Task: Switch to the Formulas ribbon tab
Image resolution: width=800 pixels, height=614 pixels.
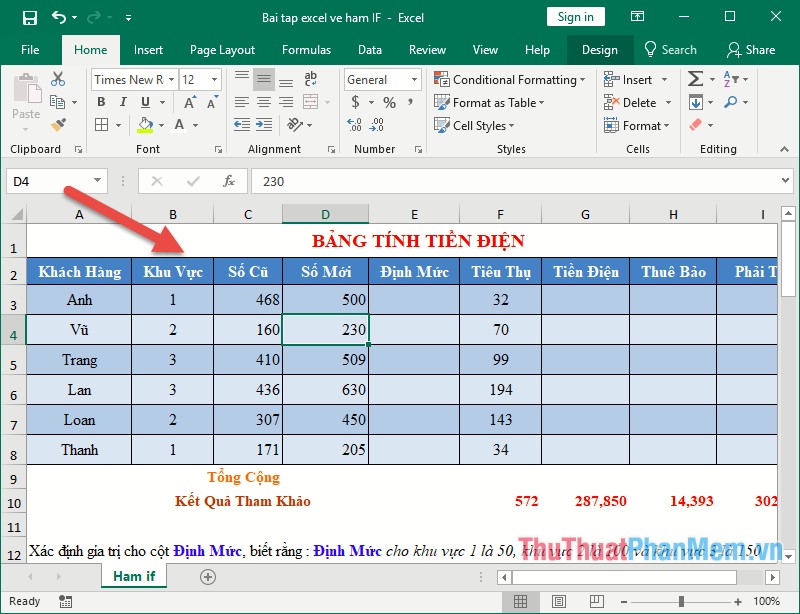Action: (306, 49)
